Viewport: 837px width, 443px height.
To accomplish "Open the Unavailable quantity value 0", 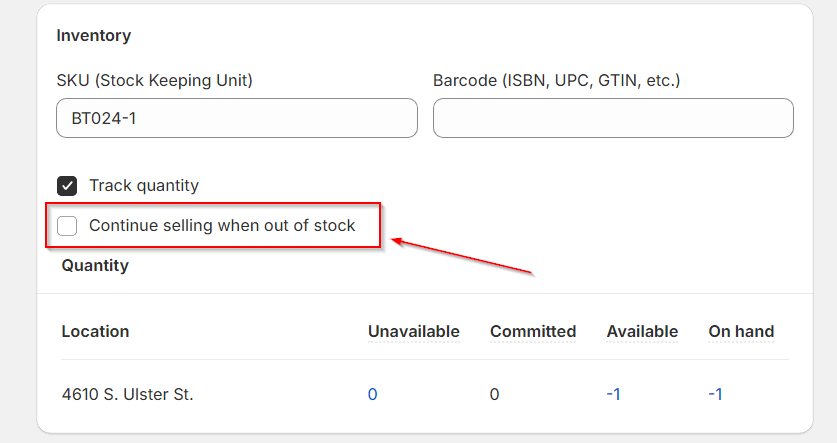I will coord(373,394).
